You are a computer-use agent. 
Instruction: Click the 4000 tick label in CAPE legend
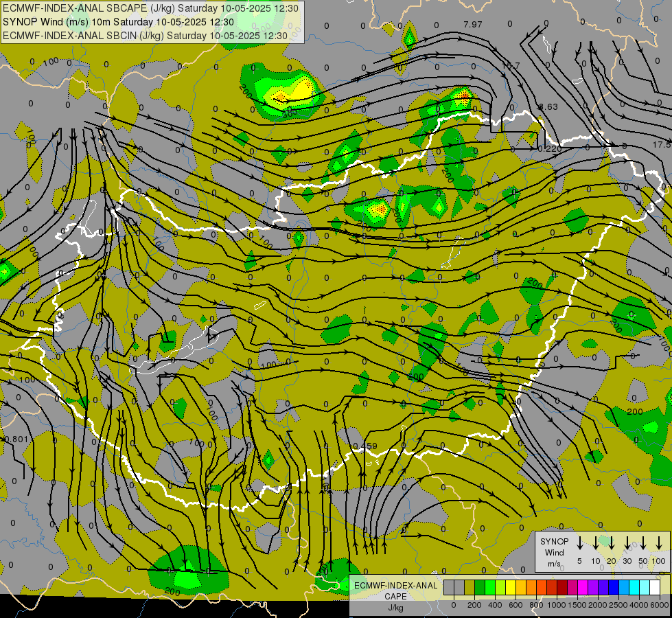[639, 605]
